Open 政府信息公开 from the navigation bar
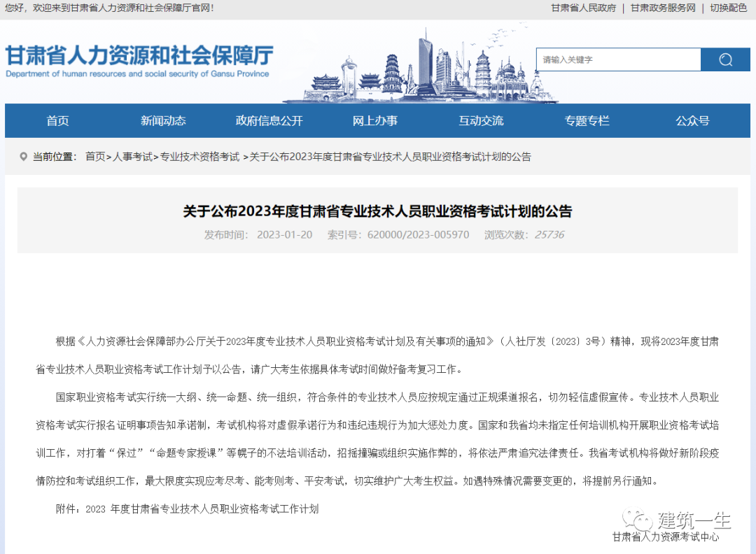756x554 pixels. tap(268, 120)
